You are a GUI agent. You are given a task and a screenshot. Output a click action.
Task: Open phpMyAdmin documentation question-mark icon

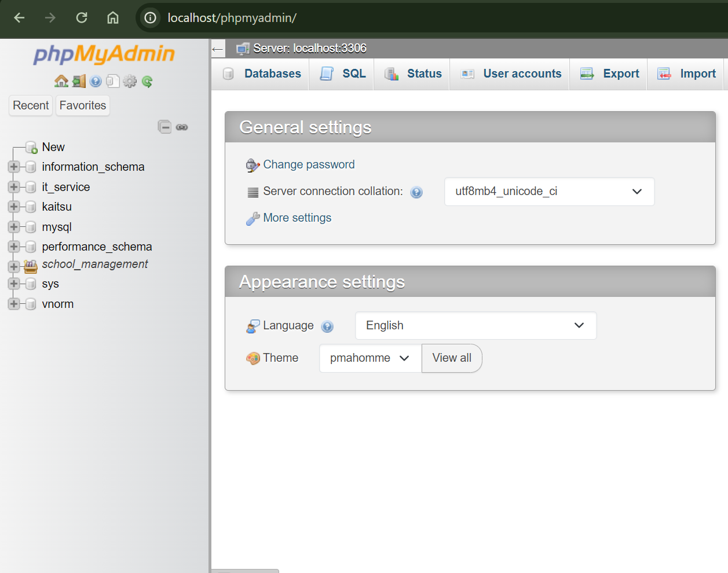coord(96,82)
